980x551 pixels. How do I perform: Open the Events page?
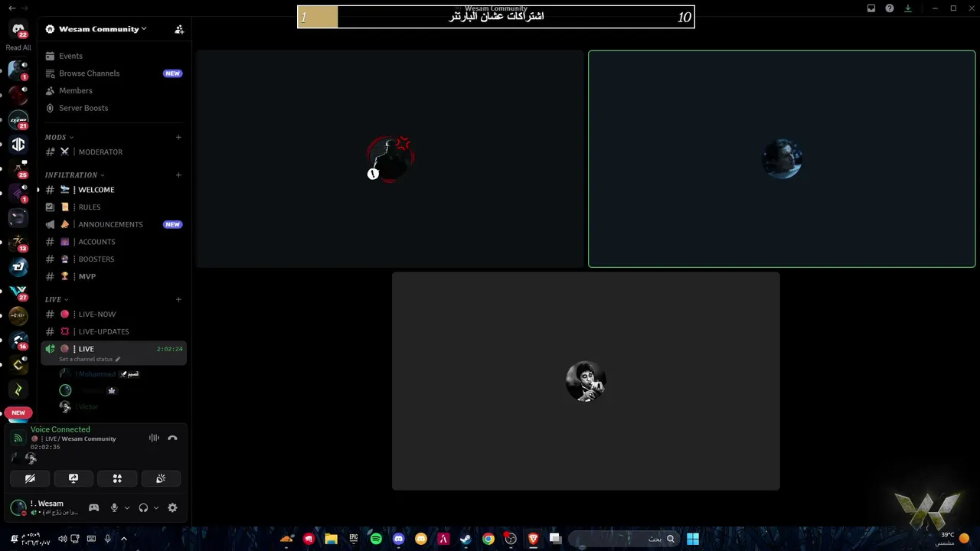point(113,56)
